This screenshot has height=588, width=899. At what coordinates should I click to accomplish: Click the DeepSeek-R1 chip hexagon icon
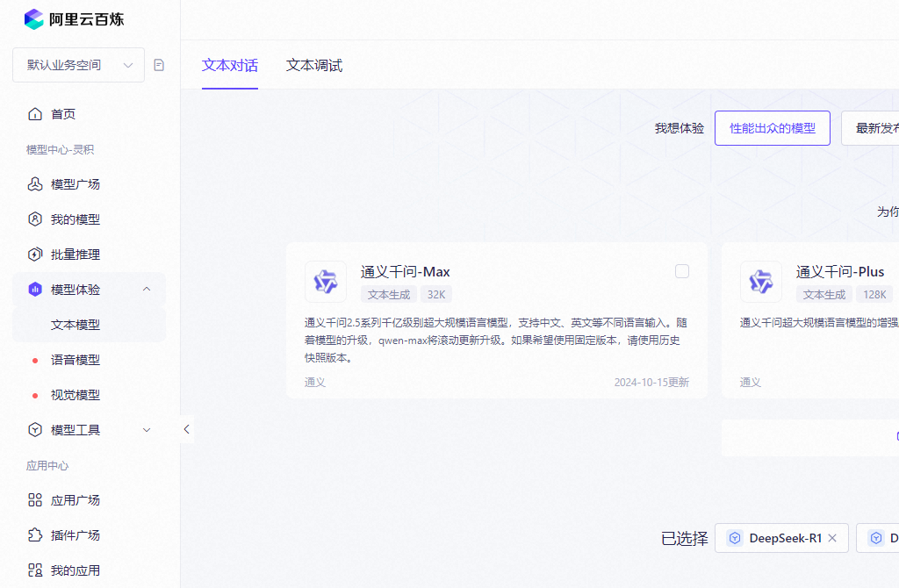coord(735,538)
